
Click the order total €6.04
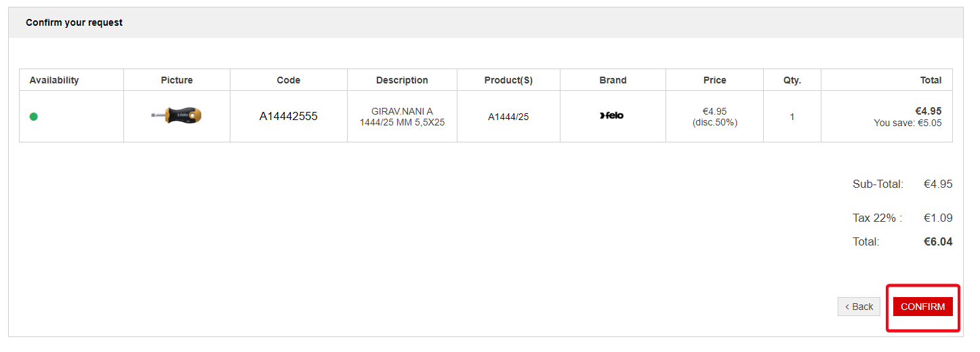click(938, 241)
